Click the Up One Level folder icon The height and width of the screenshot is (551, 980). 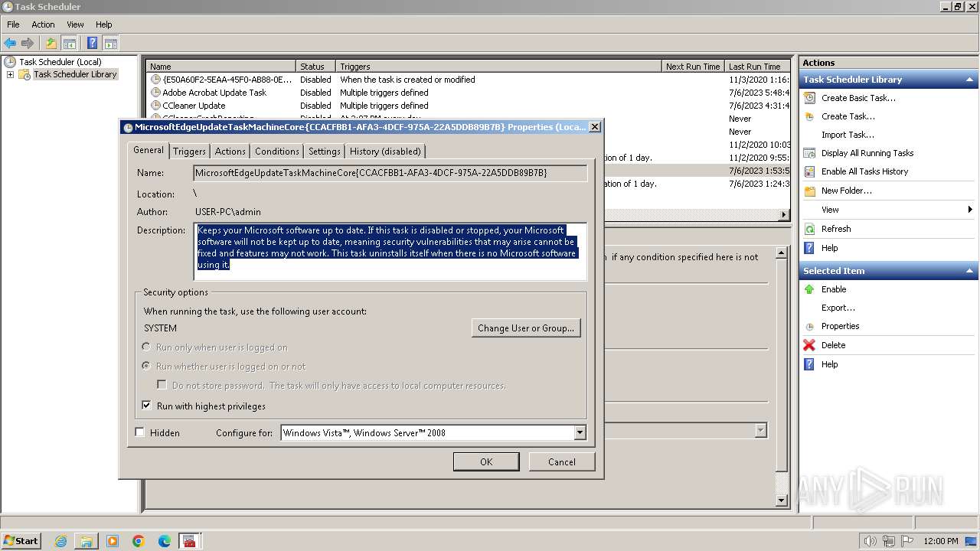point(51,44)
